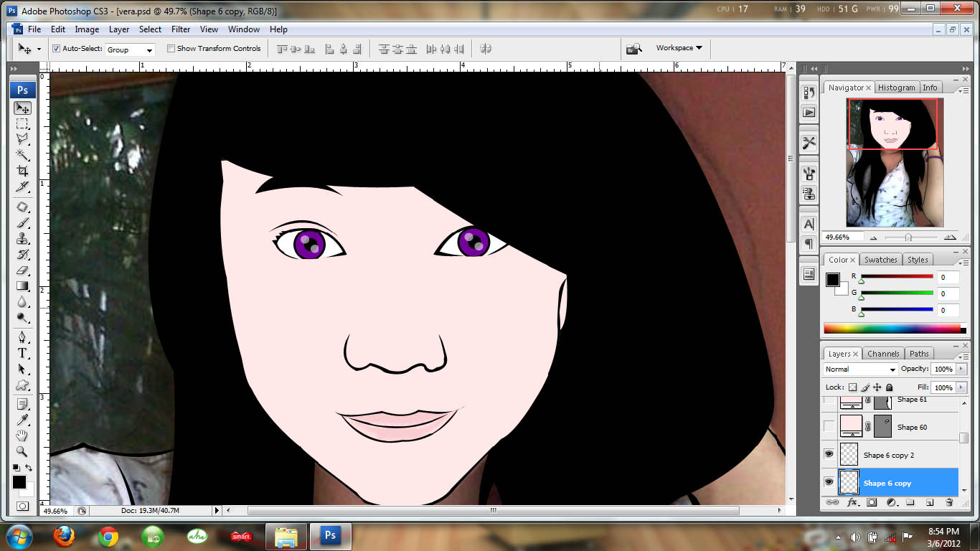This screenshot has height=551, width=980.
Task: Click the foreground color swatch in Tools
Action: point(19,482)
